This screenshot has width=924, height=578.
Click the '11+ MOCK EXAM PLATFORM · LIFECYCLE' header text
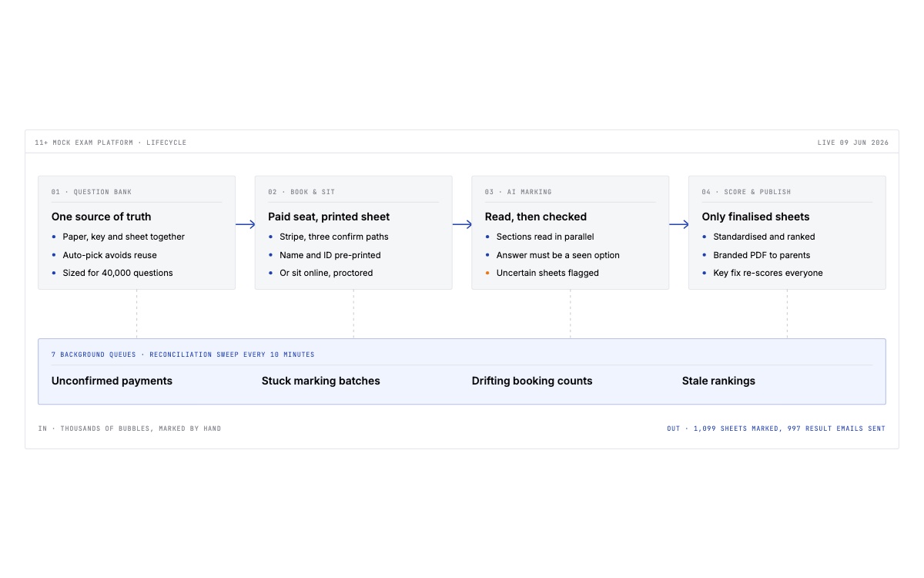[110, 143]
